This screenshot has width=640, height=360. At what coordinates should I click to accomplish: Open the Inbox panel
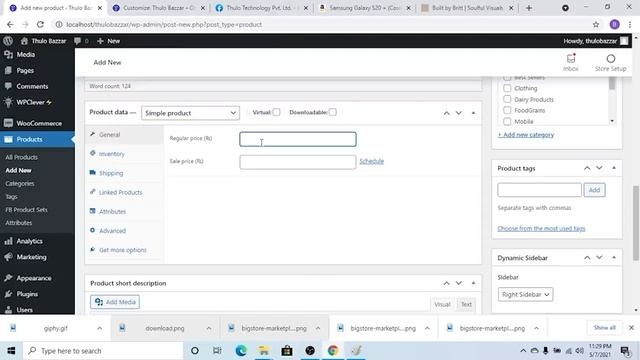[x=571, y=62]
